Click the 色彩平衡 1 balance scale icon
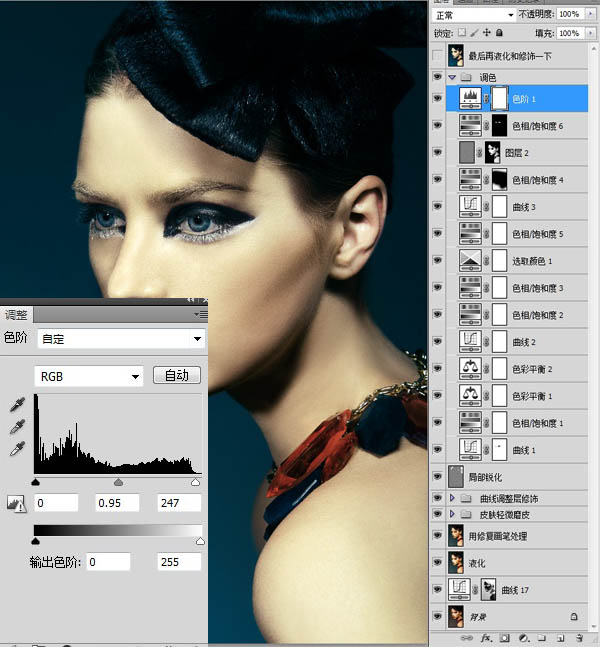The width and height of the screenshot is (600, 647). pyautogui.click(x=470, y=396)
